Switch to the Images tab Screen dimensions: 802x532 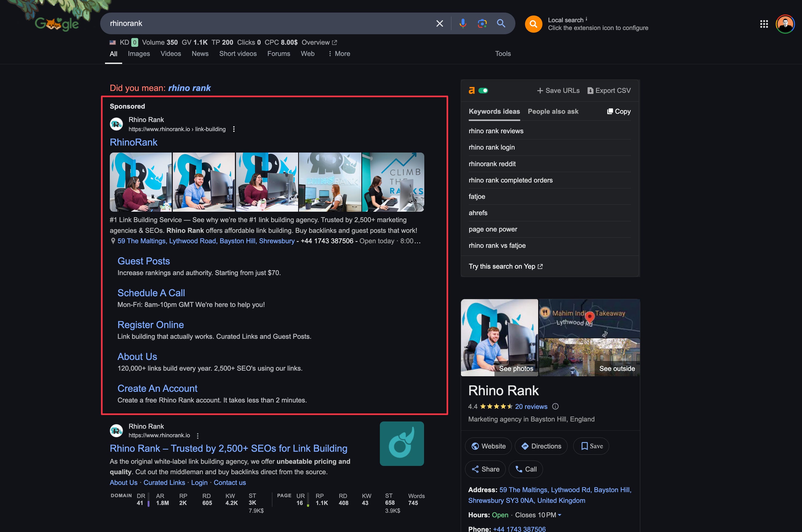pyautogui.click(x=138, y=54)
